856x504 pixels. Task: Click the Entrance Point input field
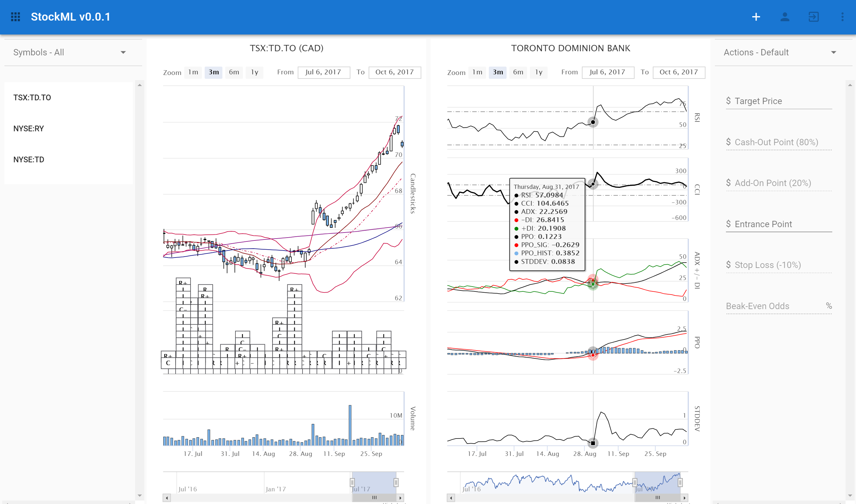(779, 224)
